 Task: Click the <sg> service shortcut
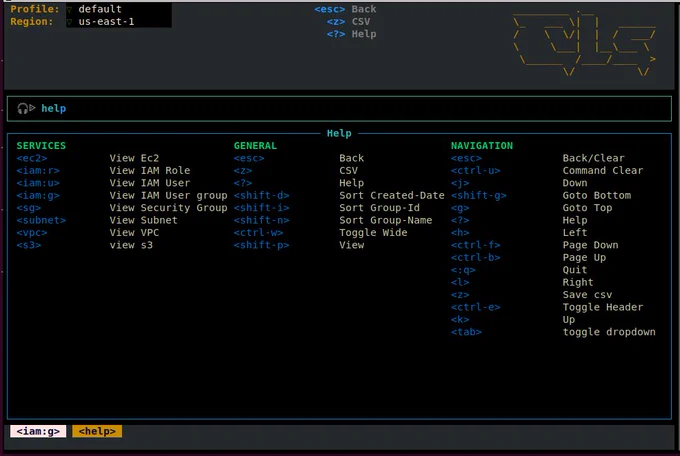pyautogui.click(x=29, y=208)
